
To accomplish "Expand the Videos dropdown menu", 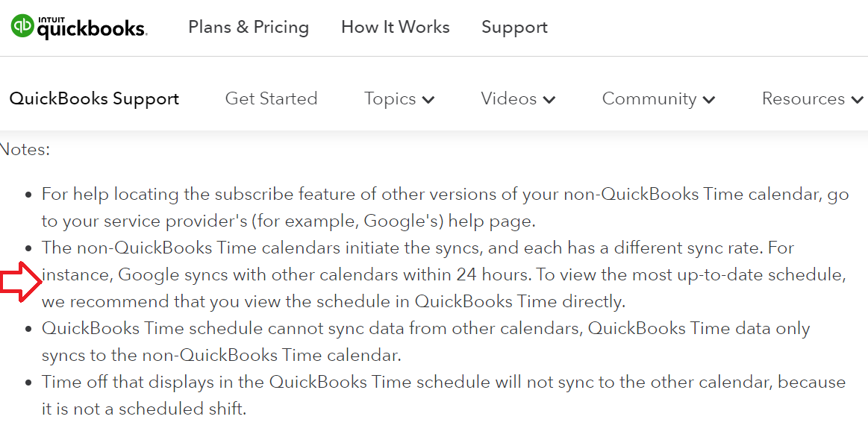I will (x=518, y=99).
